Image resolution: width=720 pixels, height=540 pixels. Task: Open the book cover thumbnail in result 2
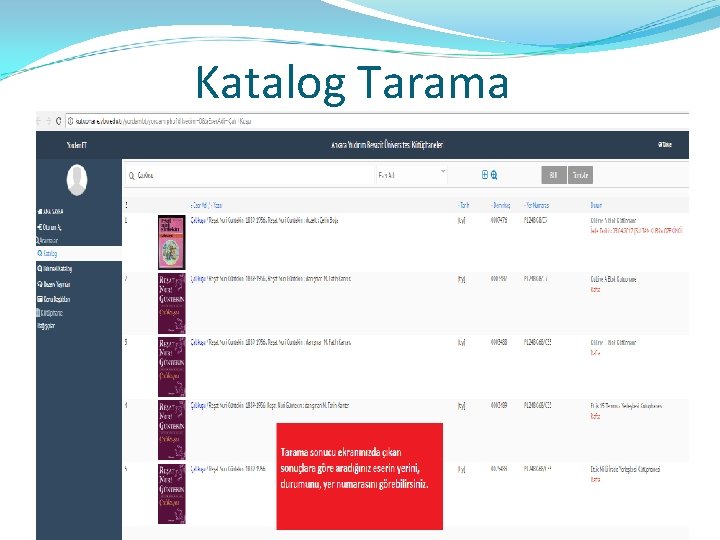(172, 304)
